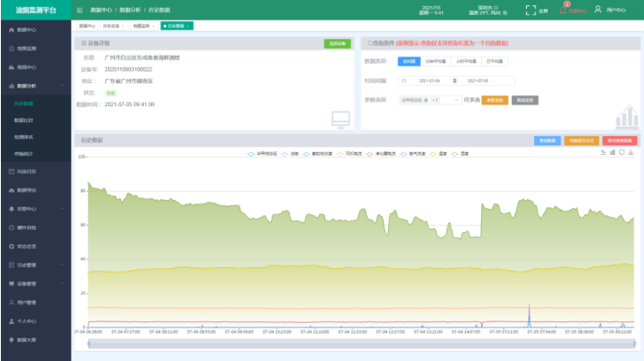Click the chart restore icon
Image resolution: width=644 pixels, height=361 pixels.
click(x=620, y=152)
